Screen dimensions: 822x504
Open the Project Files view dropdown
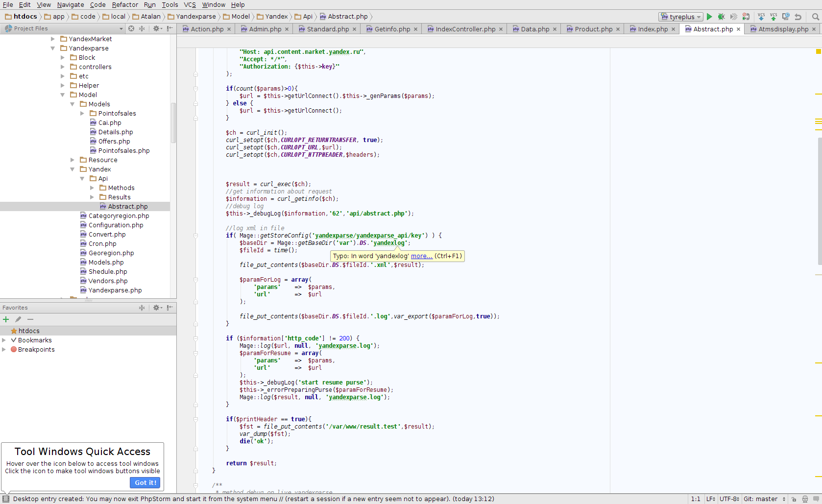64,28
